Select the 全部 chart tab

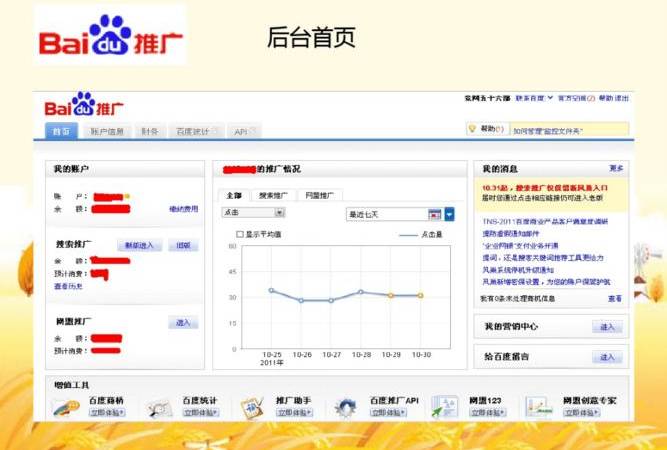coord(234,195)
